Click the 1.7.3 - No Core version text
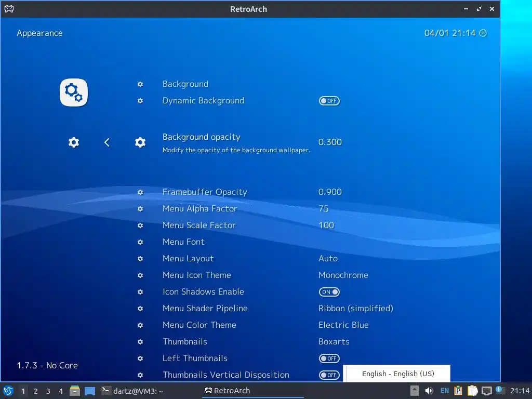 tap(47, 365)
